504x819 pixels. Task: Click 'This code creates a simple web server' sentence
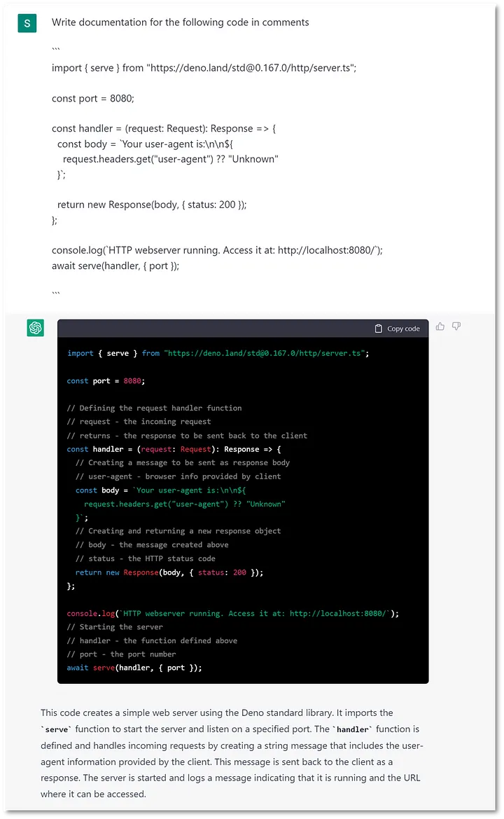click(140, 713)
